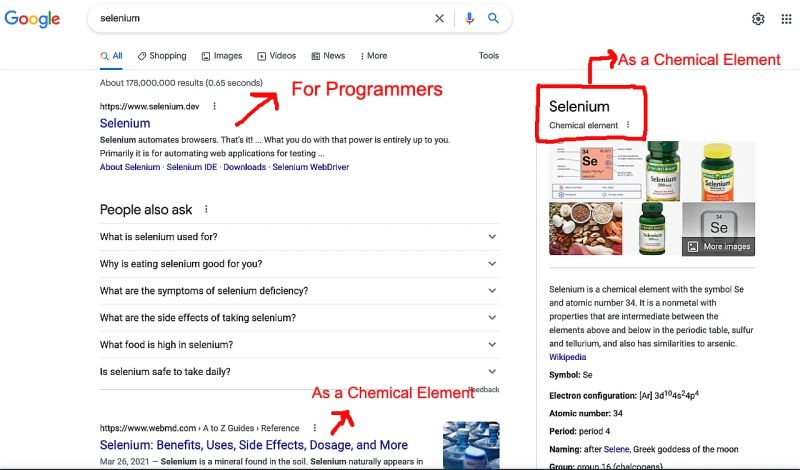The height and width of the screenshot is (470, 800).
Task: Expand 'What food is high in selenium?'
Action: (299, 344)
